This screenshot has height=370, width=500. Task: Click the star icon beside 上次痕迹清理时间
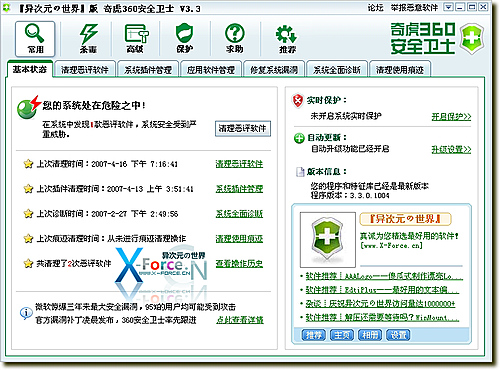[x=28, y=238]
